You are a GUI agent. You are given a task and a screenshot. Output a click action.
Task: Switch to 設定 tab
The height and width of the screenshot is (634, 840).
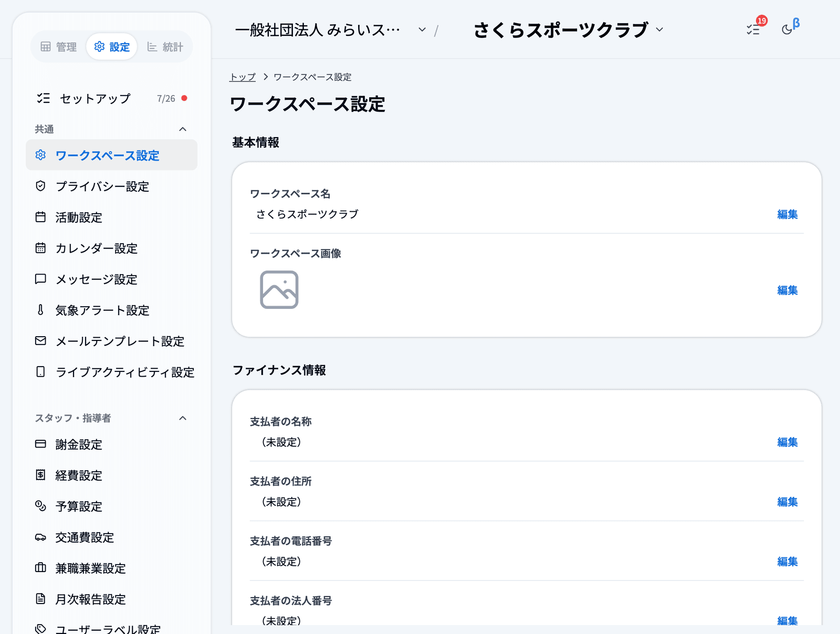click(112, 47)
